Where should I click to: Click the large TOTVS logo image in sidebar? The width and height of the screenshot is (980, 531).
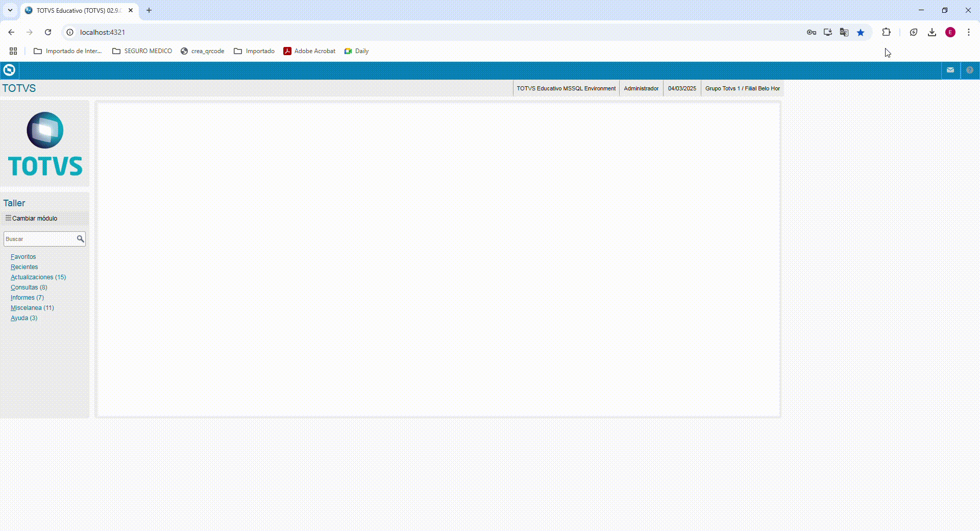click(x=45, y=144)
